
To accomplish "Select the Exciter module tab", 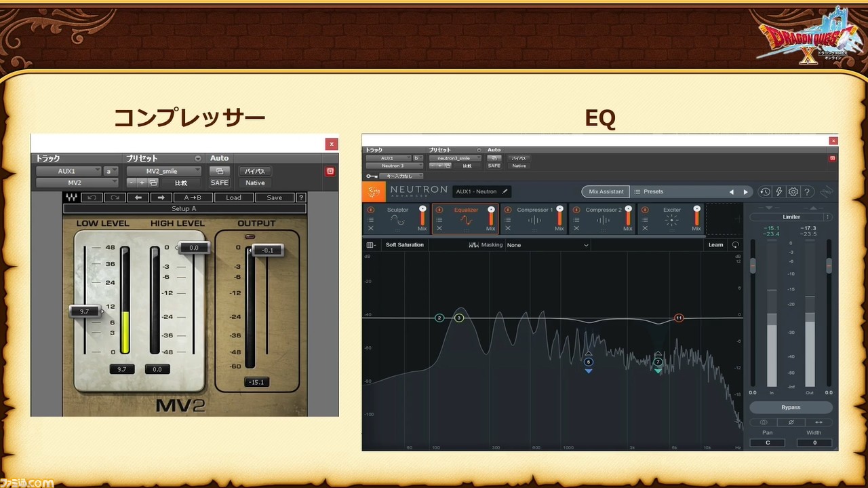I will pos(671,219).
